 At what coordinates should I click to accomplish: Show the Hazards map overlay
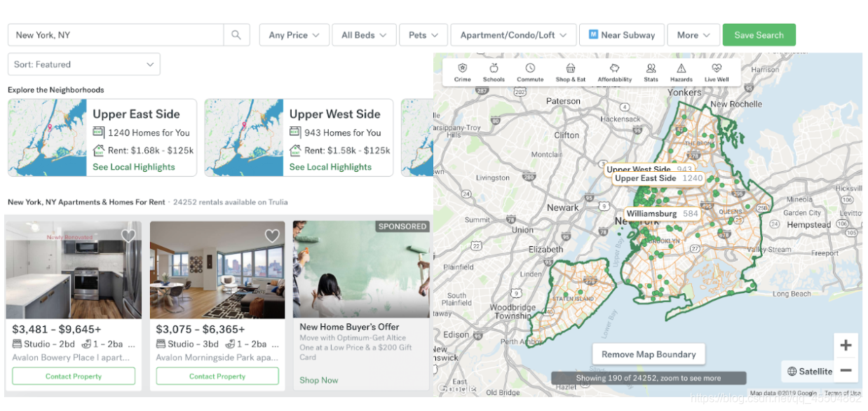coord(681,72)
